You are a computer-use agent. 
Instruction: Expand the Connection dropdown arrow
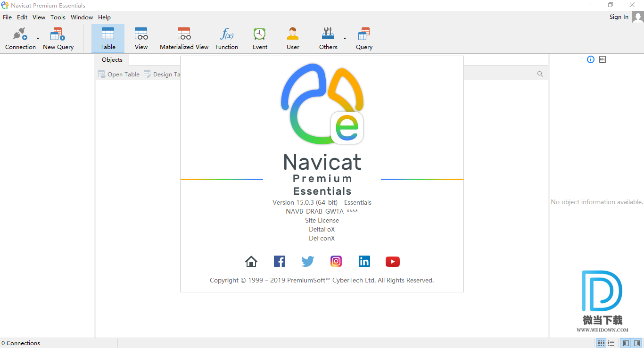pyautogui.click(x=38, y=39)
